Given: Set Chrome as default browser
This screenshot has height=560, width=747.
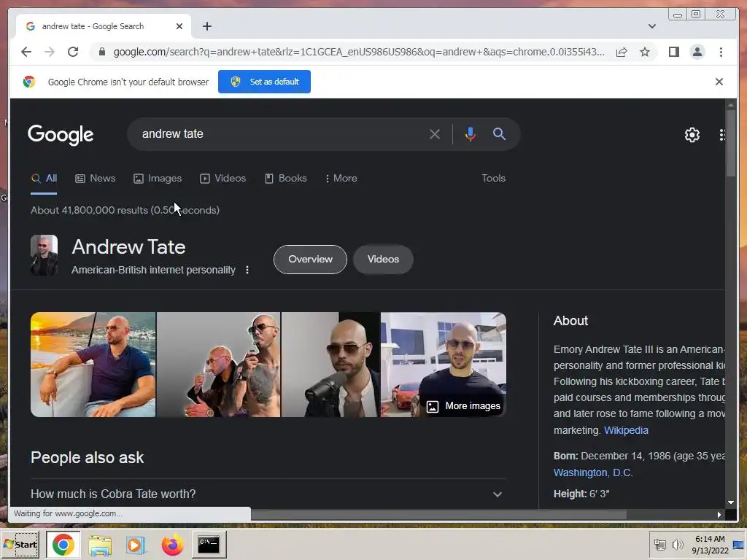Looking at the screenshot, I should pos(264,82).
